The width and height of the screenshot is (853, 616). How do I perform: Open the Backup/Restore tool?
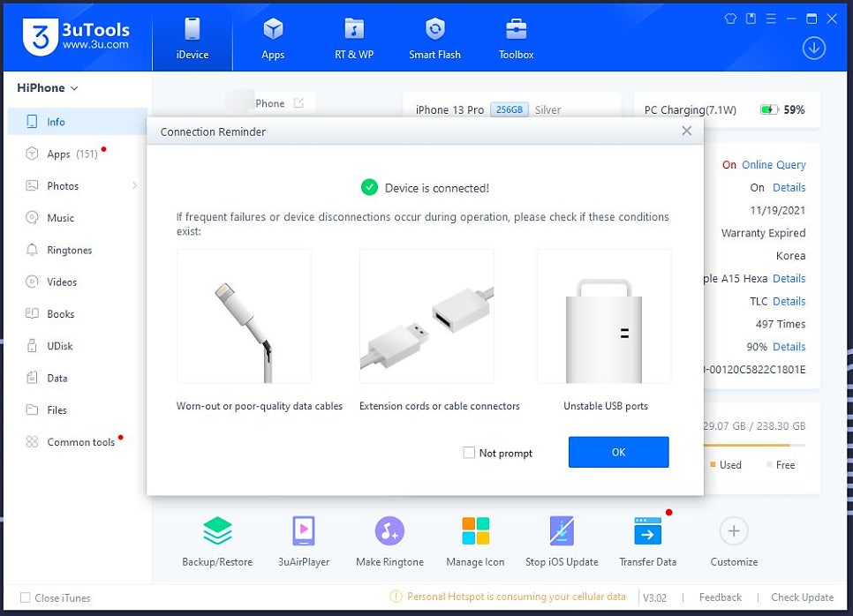pos(217,542)
